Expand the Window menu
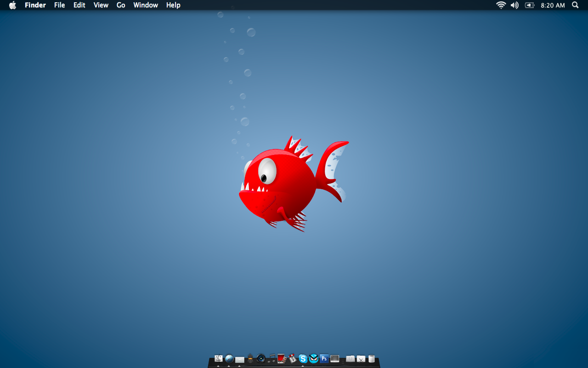 click(146, 5)
